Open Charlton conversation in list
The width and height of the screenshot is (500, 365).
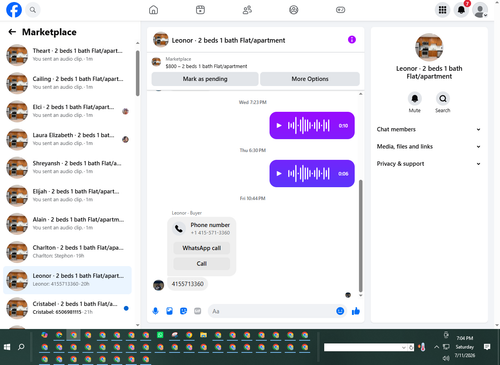[x=68, y=252]
